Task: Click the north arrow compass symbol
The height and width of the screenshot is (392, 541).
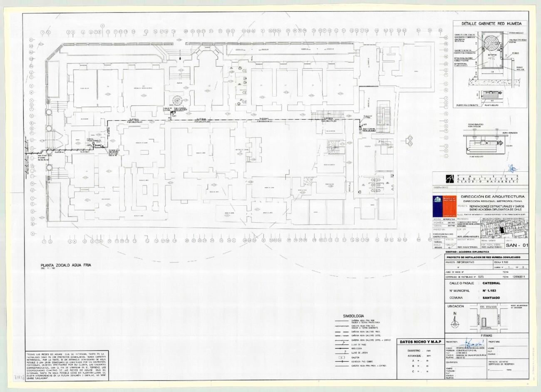Action: (455, 320)
